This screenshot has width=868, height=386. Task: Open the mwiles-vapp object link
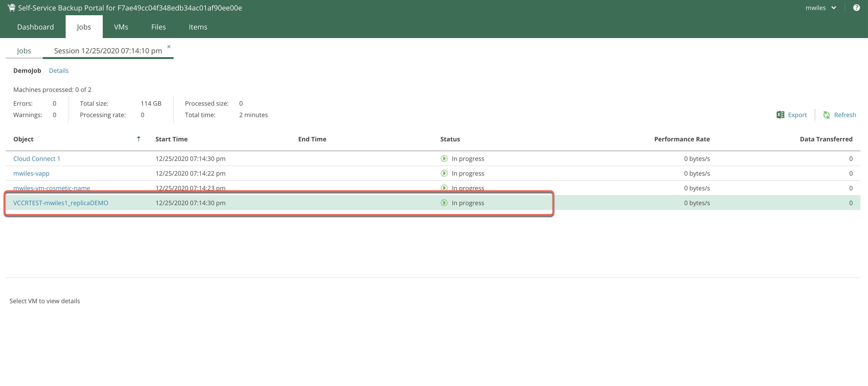point(31,173)
